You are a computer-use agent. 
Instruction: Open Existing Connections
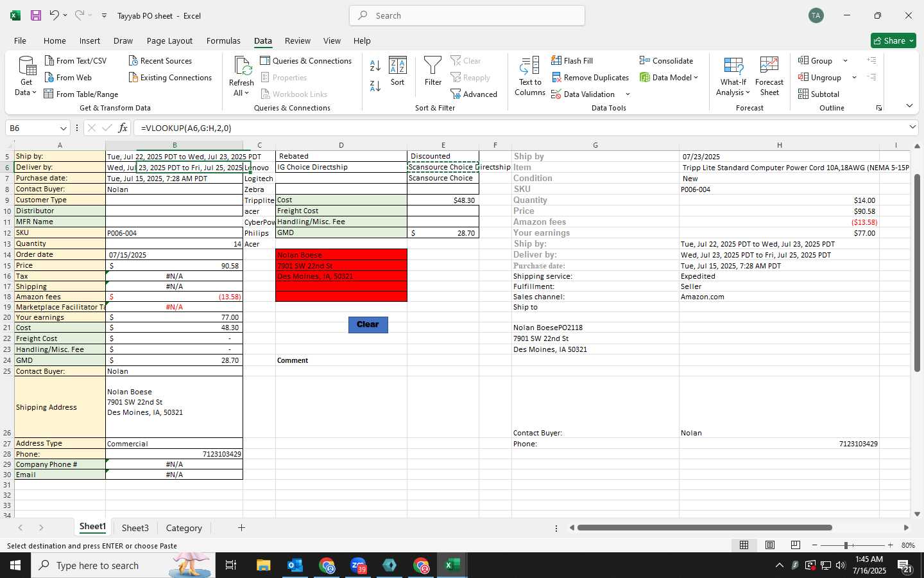[170, 77]
